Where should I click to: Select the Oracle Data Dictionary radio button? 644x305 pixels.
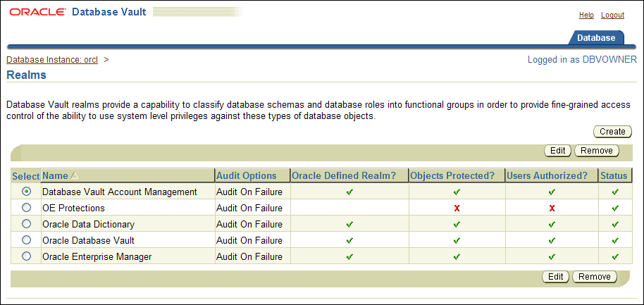pyautogui.click(x=27, y=224)
